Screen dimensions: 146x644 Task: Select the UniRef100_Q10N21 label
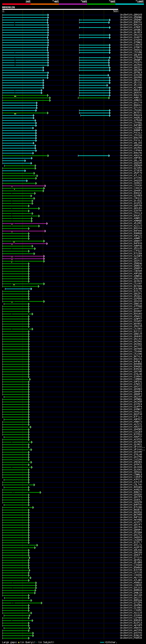click(x=131, y=445)
